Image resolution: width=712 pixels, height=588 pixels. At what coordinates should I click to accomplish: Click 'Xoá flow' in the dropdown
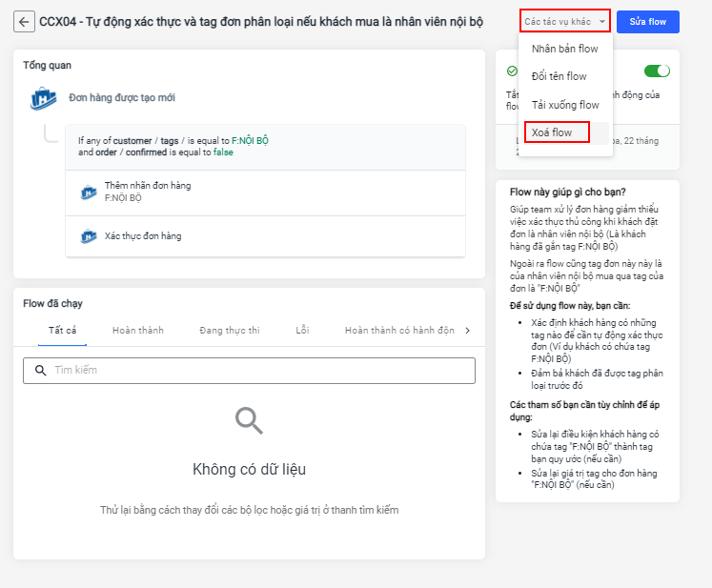[552, 132]
